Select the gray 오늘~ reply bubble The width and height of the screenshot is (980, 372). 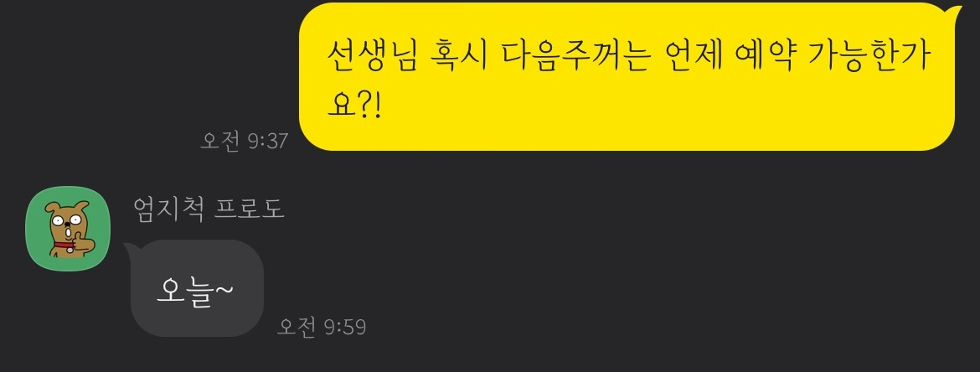[197, 288]
